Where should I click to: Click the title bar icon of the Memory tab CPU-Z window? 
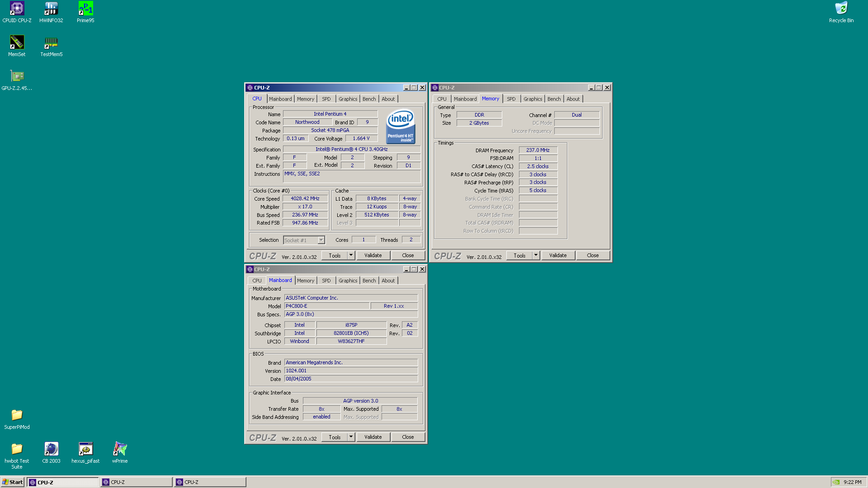pyautogui.click(x=435, y=88)
